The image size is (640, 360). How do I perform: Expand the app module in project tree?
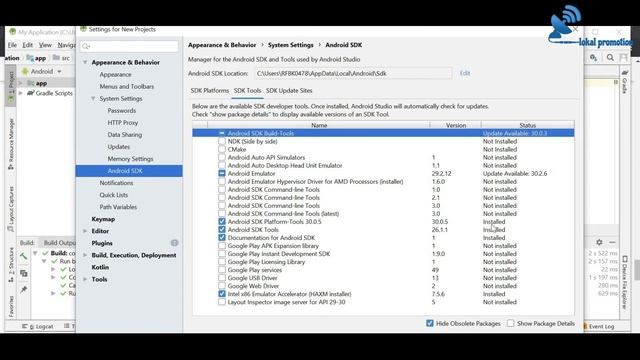21,83
